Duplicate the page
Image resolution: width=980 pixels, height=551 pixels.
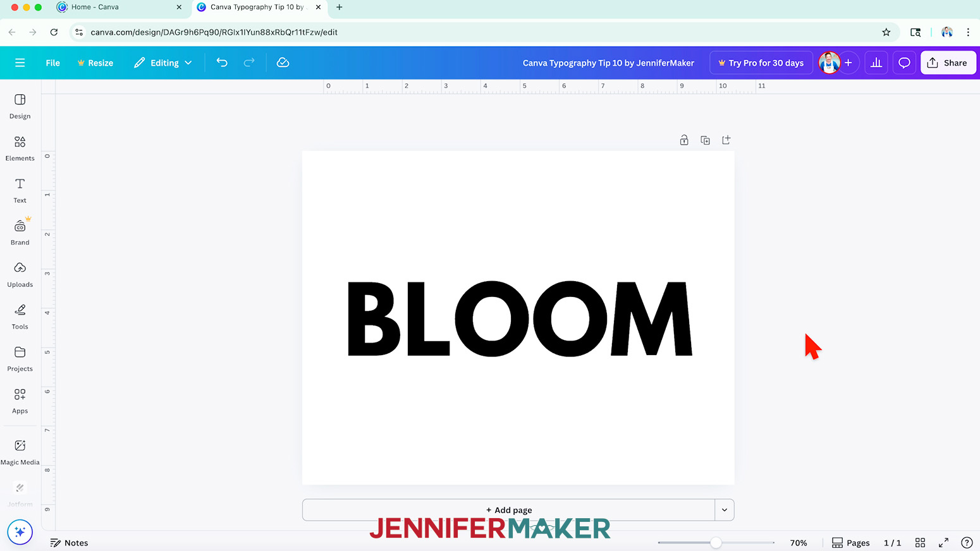[705, 140]
